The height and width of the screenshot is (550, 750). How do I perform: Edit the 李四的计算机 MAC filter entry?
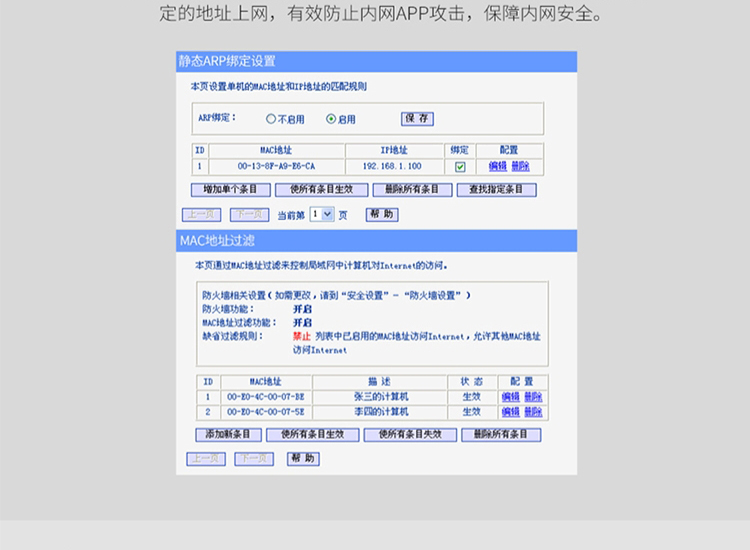[x=510, y=412]
